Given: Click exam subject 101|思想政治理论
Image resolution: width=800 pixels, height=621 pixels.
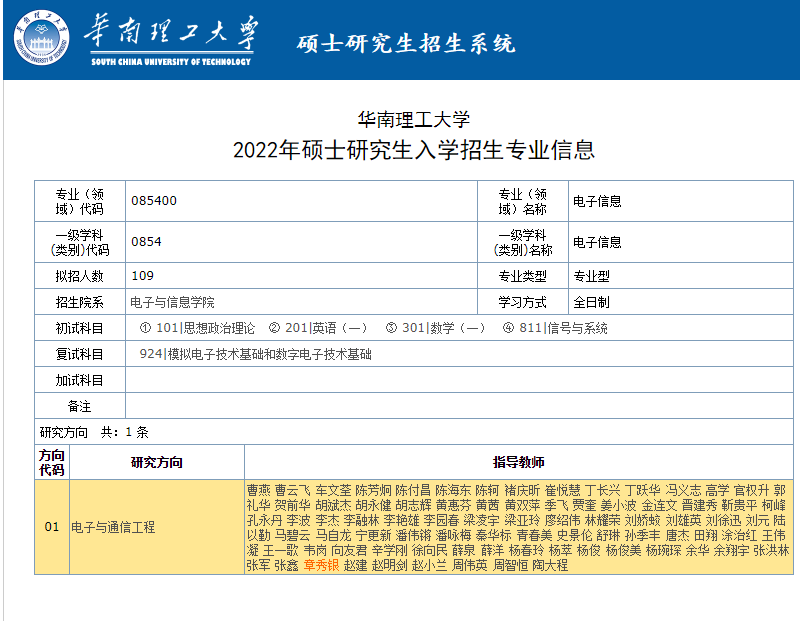Looking at the screenshot, I should (205, 328).
